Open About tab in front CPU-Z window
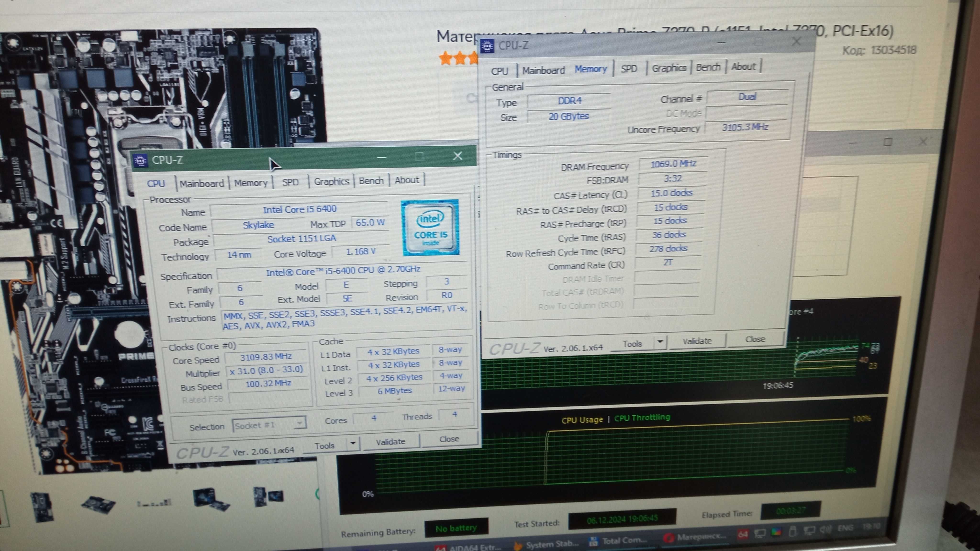Image resolution: width=980 pixels, height=551 pixels. [x=407, y=180]
